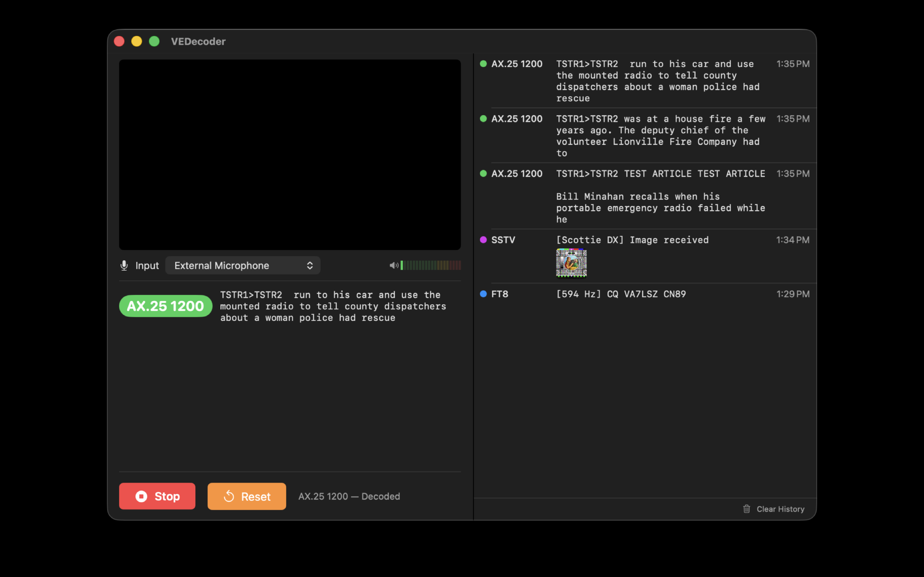Open the External Microphone input selector
The width and height of the screenshot is (924, 577).
coord(243,265)
